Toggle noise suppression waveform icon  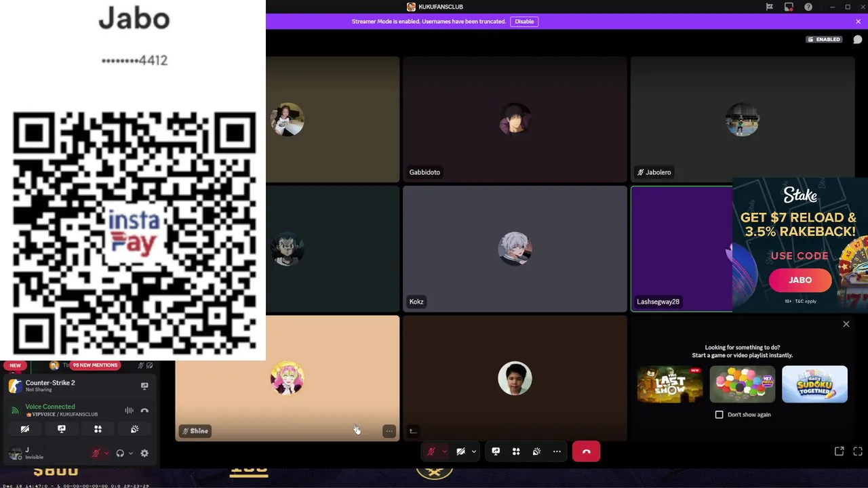pyautogui.click(x=129, y=410)
